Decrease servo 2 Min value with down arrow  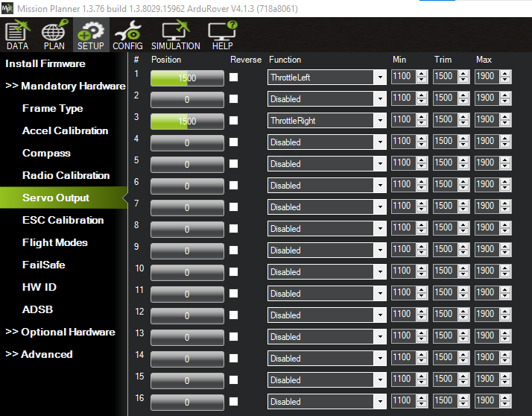click(x=422, y=102)
